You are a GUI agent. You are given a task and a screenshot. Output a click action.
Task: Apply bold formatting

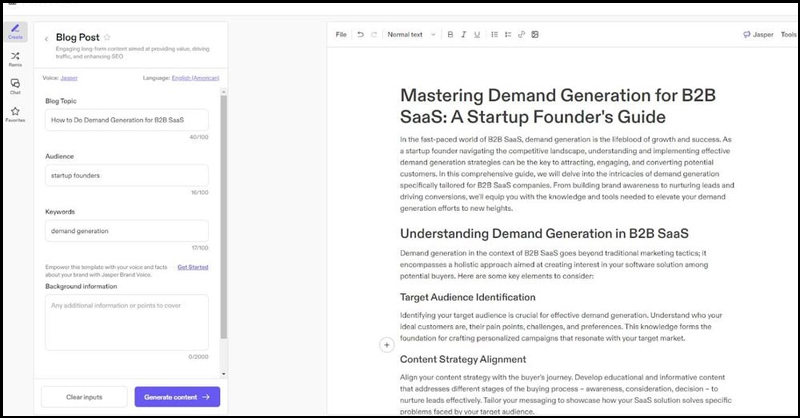450,35
